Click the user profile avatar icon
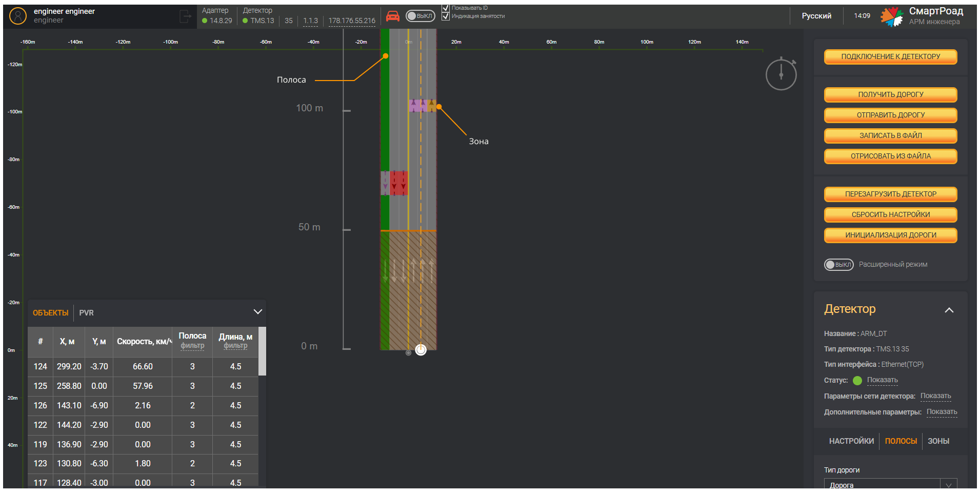The image size is (980, 493). click(18, 16)
